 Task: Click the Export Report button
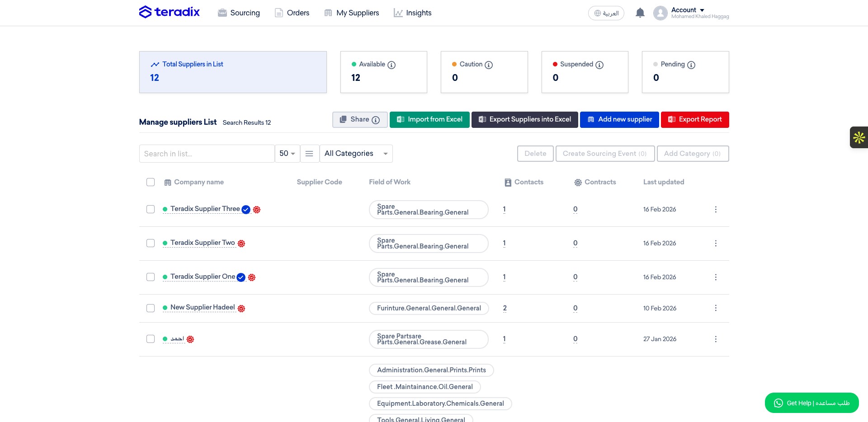tap(695, 120)
